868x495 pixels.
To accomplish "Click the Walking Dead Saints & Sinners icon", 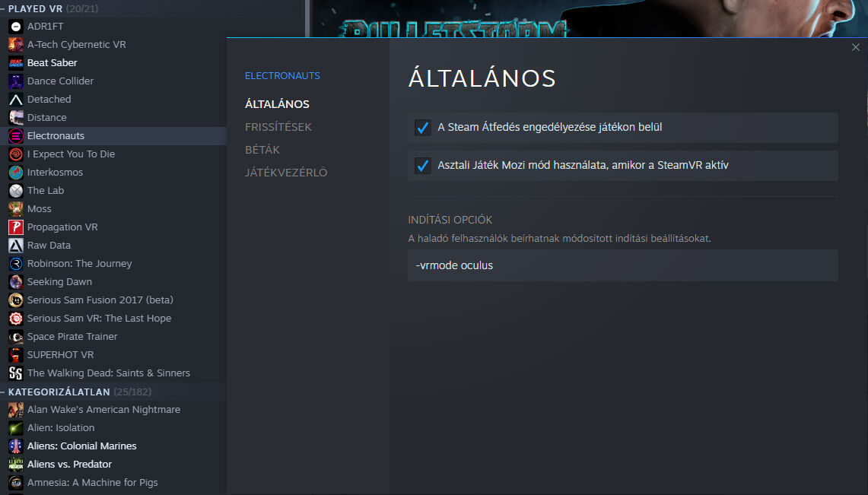I will pyautogui.click(x=15, y=373).
